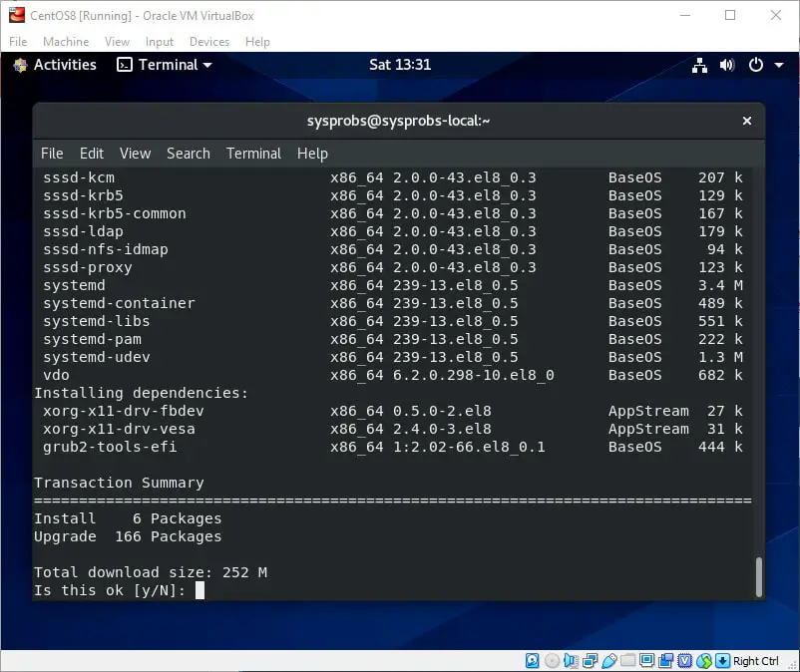Click the GNOME volume speaker icon
The height and width of the screenshot is (672, 800).
(x=727, y=65)
